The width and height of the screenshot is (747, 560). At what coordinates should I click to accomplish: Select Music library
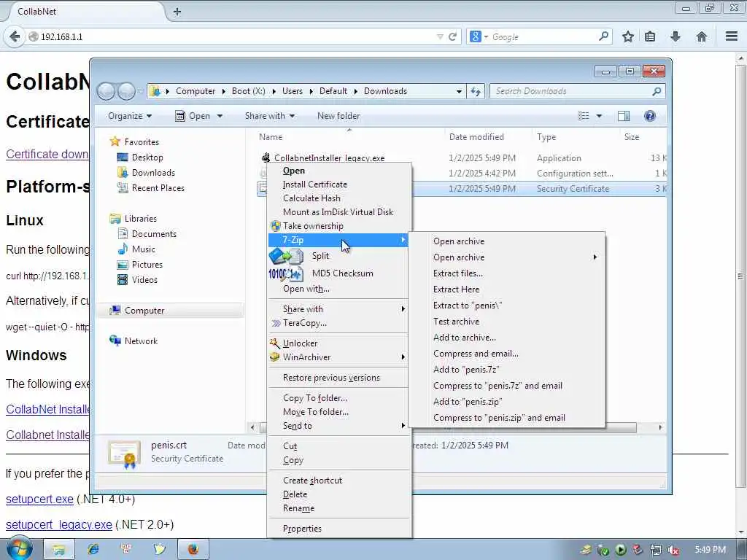pyautogui.click(x=144, y=249)
